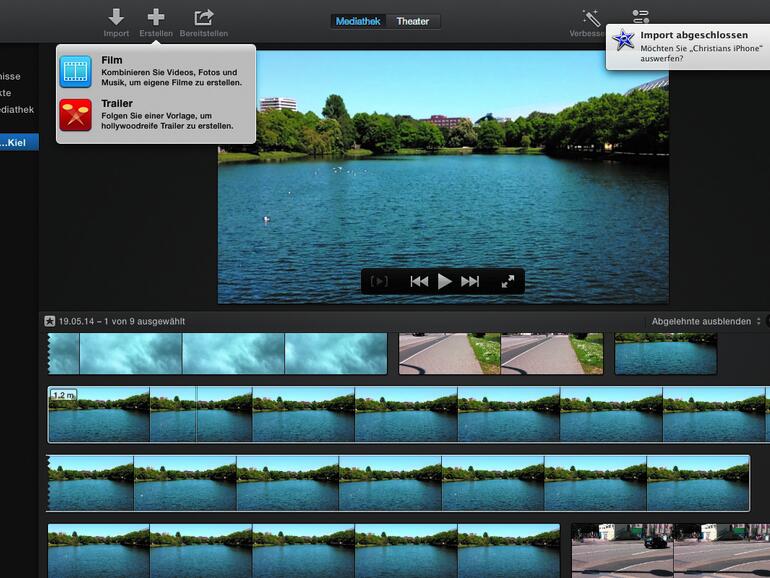Click the Import arrow icon
Image resolution: width=770 pixels, height=578 pixels.
(116, 17)
